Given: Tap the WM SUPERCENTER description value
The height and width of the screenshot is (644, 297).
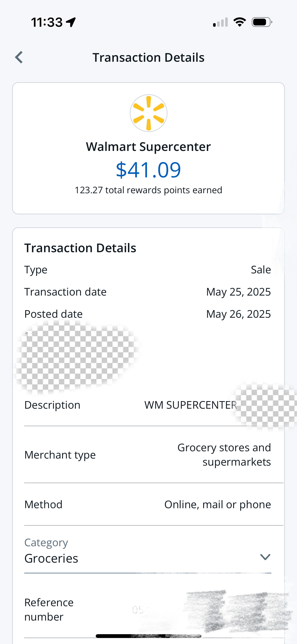Looking at the screenshot, I should tap(191, 405).
